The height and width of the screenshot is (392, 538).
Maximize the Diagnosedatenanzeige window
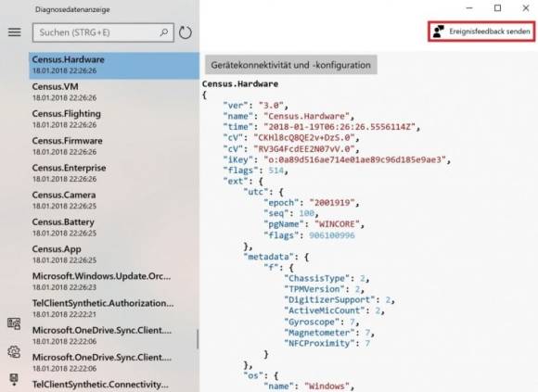tap(497, 8)
